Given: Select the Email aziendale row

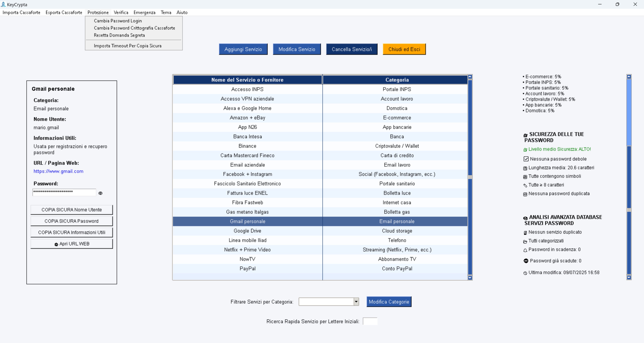Looking at the screenshot, I should (x=320, y=165).
